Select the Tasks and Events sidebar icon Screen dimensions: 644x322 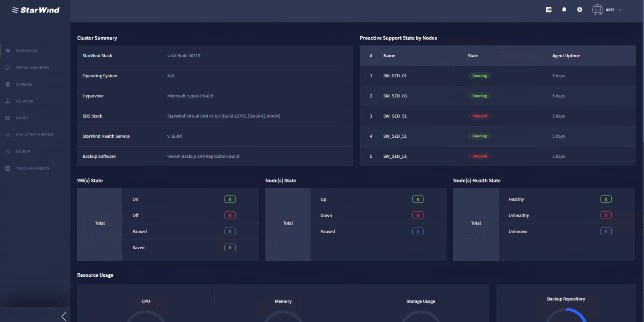pyautogui.click(x=8, y=168)
